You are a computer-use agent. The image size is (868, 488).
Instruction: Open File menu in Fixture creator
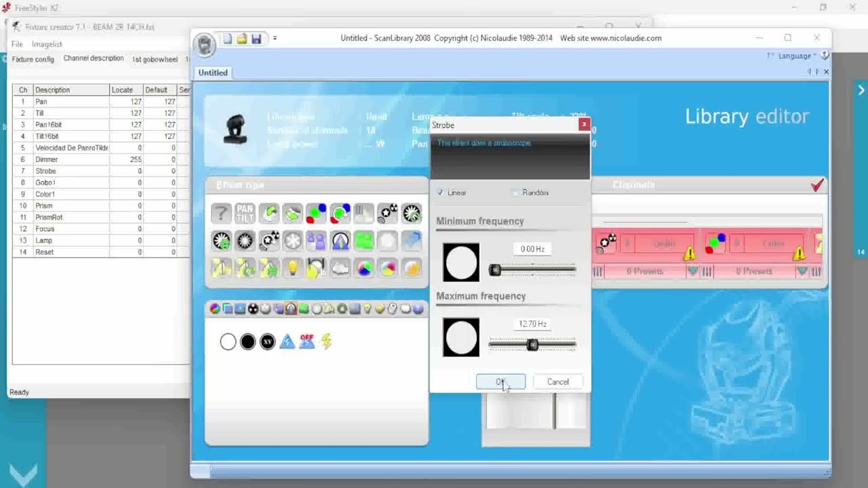(x=17, y=44)
